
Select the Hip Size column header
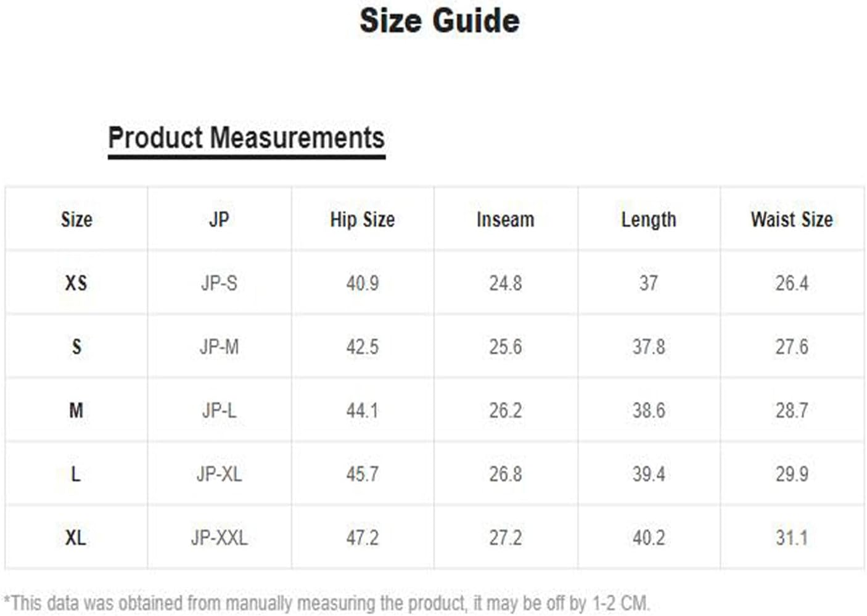point(362,220)
